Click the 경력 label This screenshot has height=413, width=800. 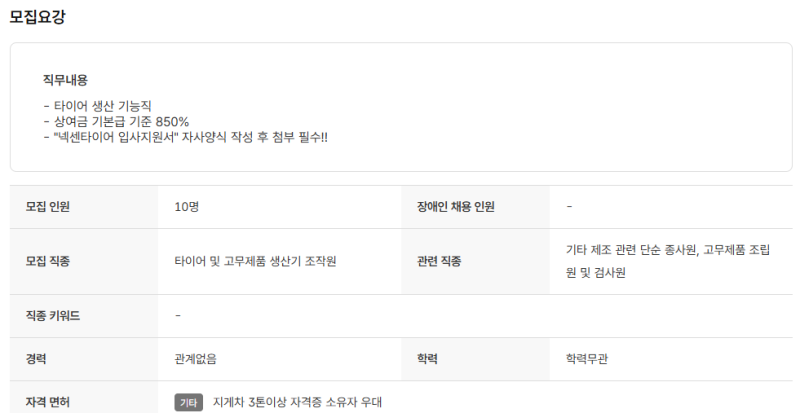pos(36,359)
